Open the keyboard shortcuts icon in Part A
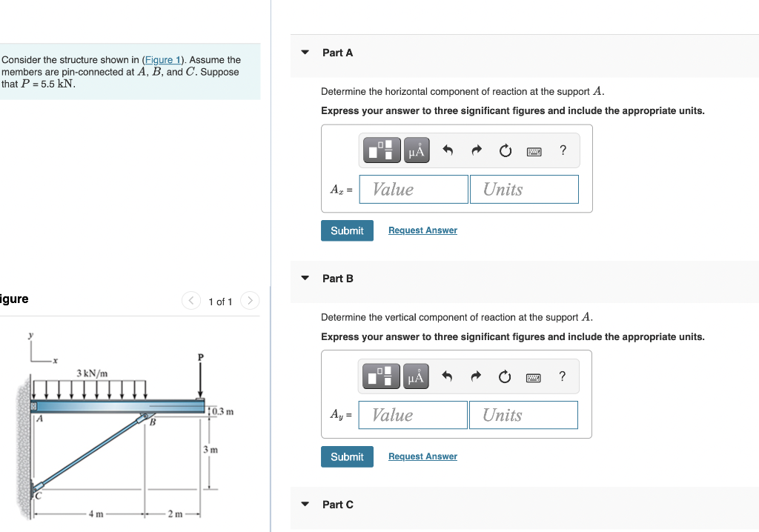 click(x=534, y=150)
